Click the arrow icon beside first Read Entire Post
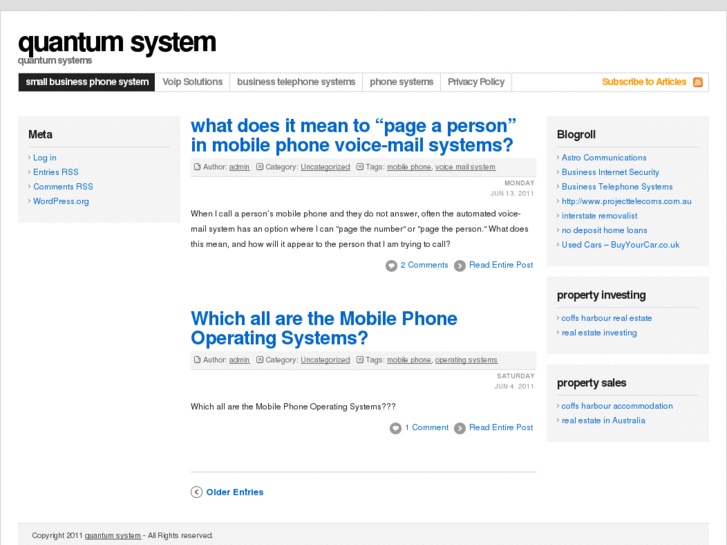Screen dimensions: 727x545 (x=459, y=266)
